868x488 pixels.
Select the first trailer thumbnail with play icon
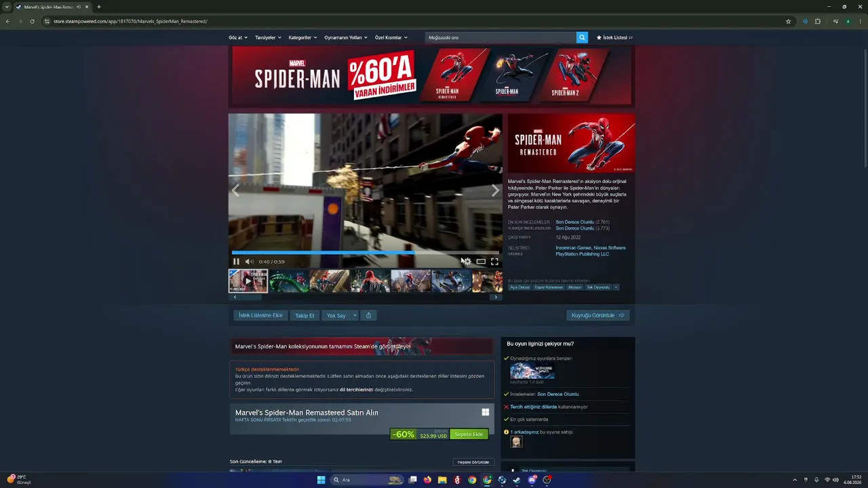[x=248, y=281]
